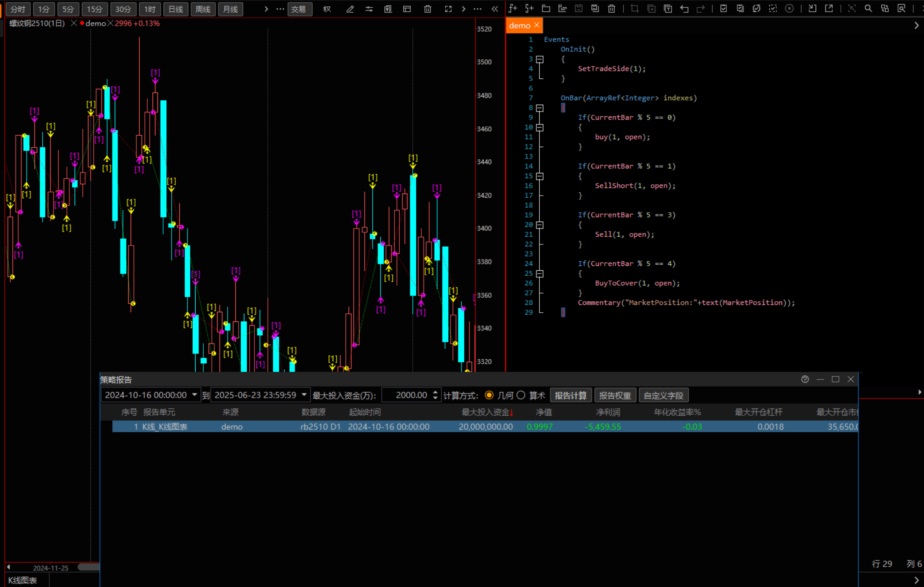The image size is (924, 587).
Task: Click the 交易 trade button
Action: point(299,9)
